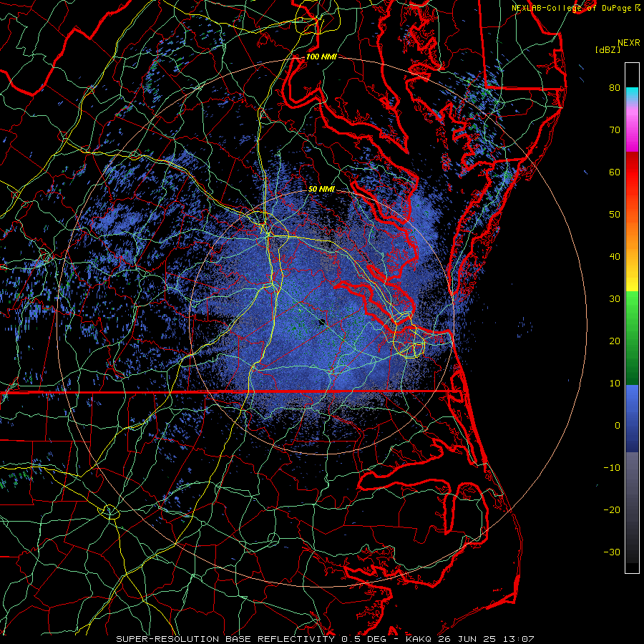Click the 80 dBZ legend value
Viewport: 644px width, 644px height.
tap(615, 87)
